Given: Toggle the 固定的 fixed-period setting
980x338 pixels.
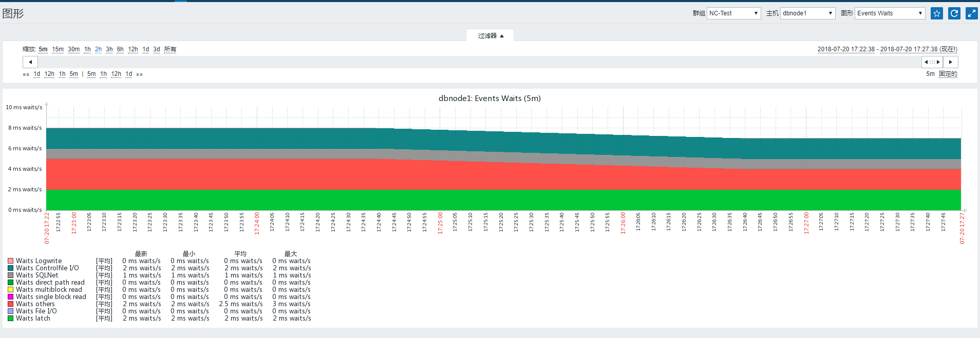Looking at the screenshot, I should 948,74.
